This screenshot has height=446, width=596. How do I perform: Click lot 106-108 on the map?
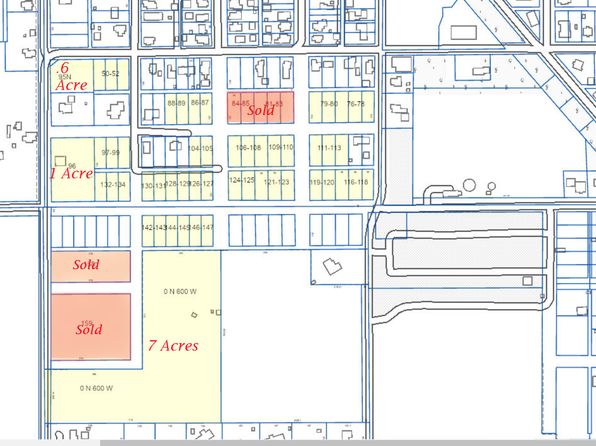(x=248, y=151)
